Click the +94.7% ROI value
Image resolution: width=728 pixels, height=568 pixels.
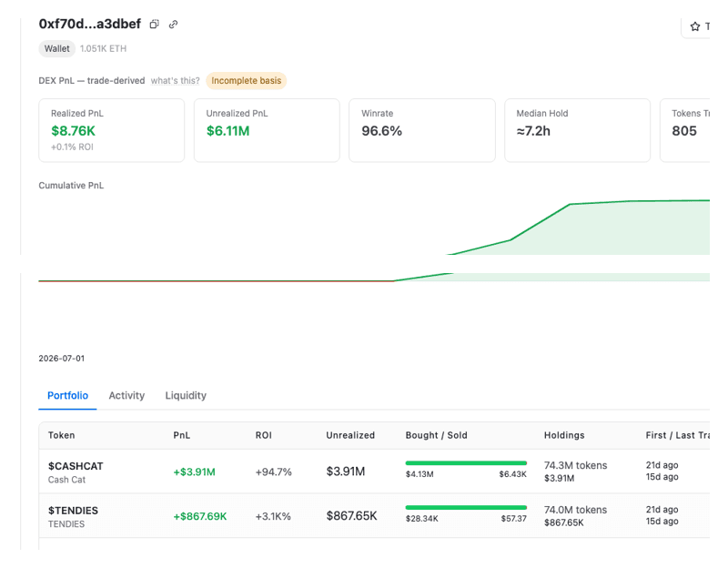pos(274,472)
